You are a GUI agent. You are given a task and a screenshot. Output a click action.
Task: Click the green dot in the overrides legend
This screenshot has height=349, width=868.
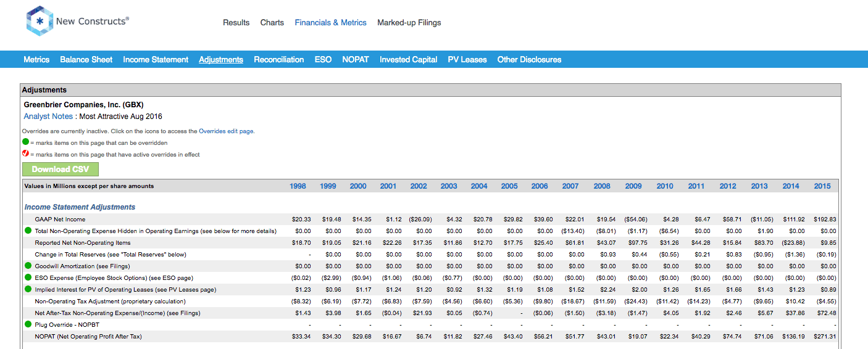pyautogui.click(x=25, y=142)
